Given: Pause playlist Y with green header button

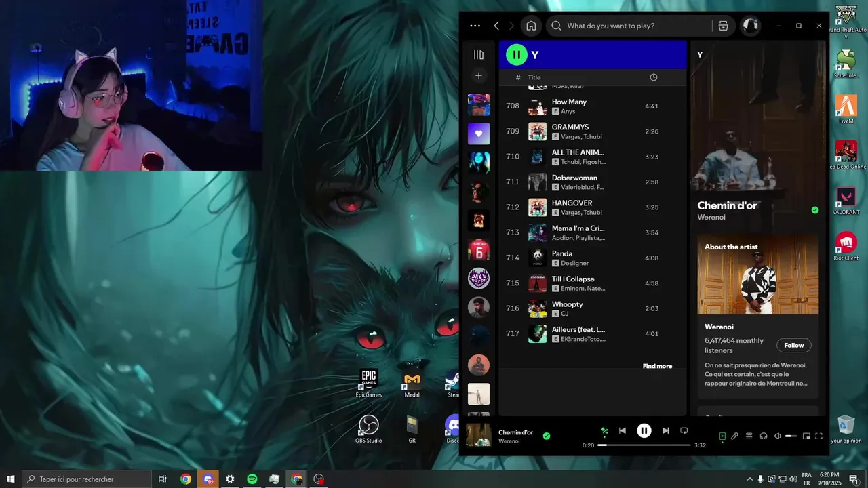Looking at the screenshot, I should (517, 55).
